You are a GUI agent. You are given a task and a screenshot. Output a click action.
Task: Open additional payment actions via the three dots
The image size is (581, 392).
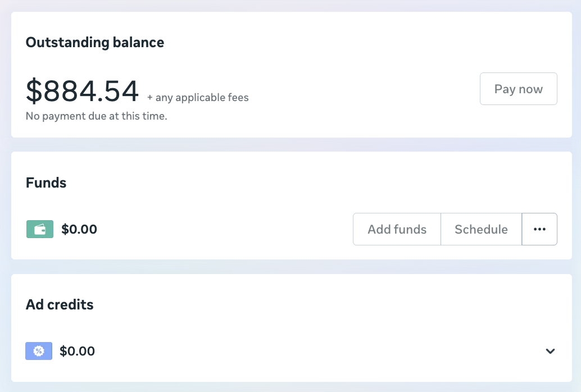coord(539,229)
